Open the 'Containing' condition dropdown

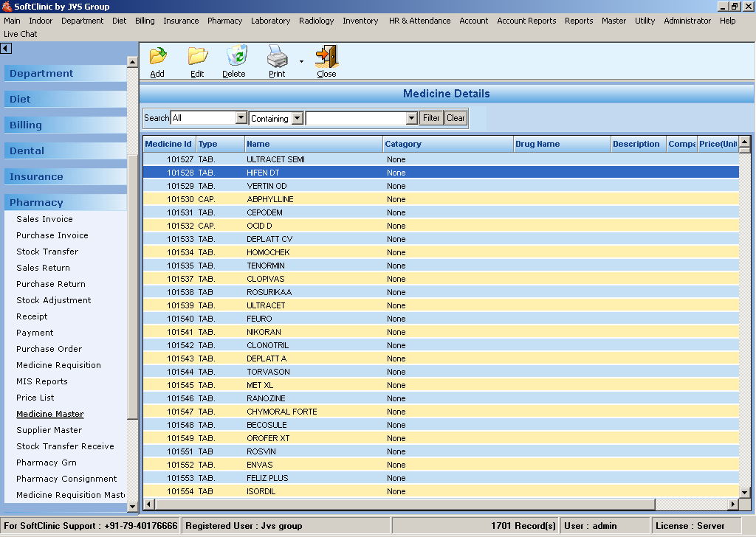(x=297, y=118)
